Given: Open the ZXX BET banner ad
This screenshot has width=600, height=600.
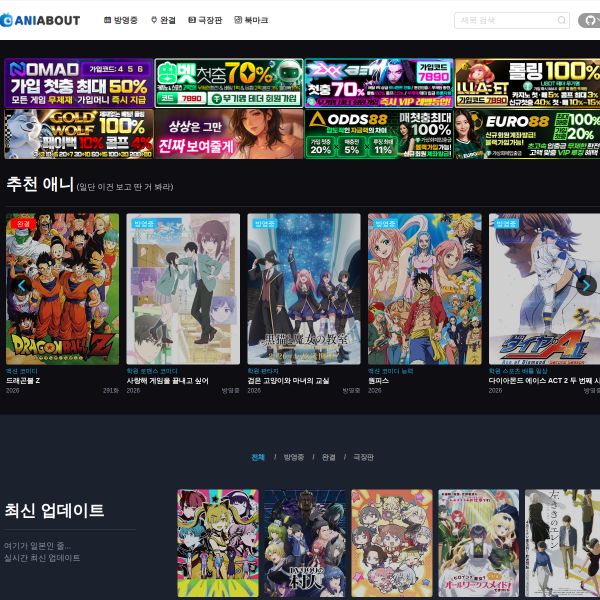Looking at the screenshot, I should tap(379, 83).
